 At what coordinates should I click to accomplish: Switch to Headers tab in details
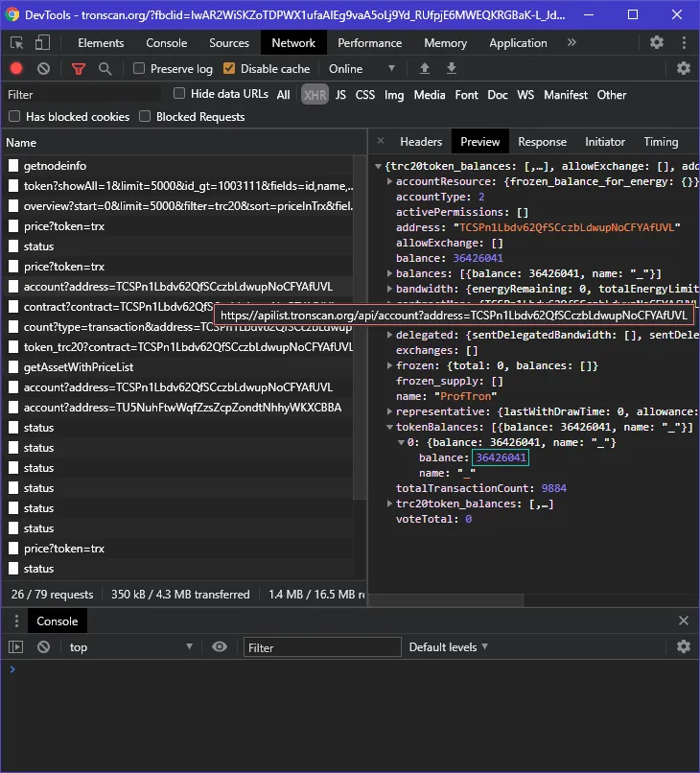[421, 142]
